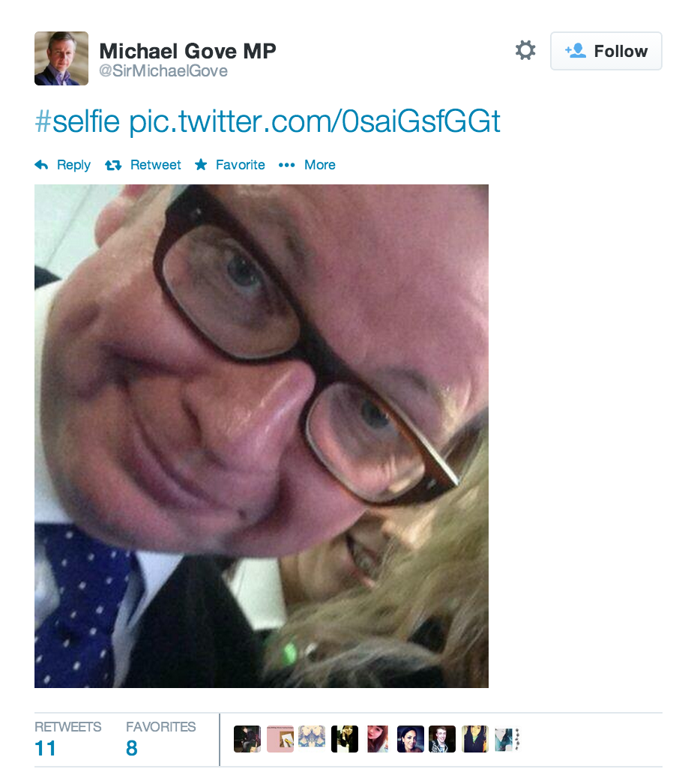Click the last retweeter avatar in row
The width and height of the screenshot is (700, 778).
[x=507, y=739]
